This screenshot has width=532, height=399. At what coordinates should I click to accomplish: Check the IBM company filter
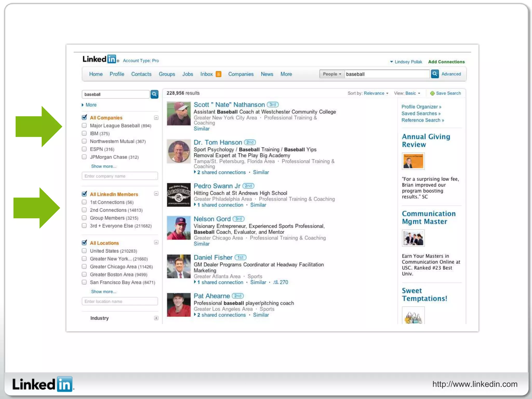84,133
